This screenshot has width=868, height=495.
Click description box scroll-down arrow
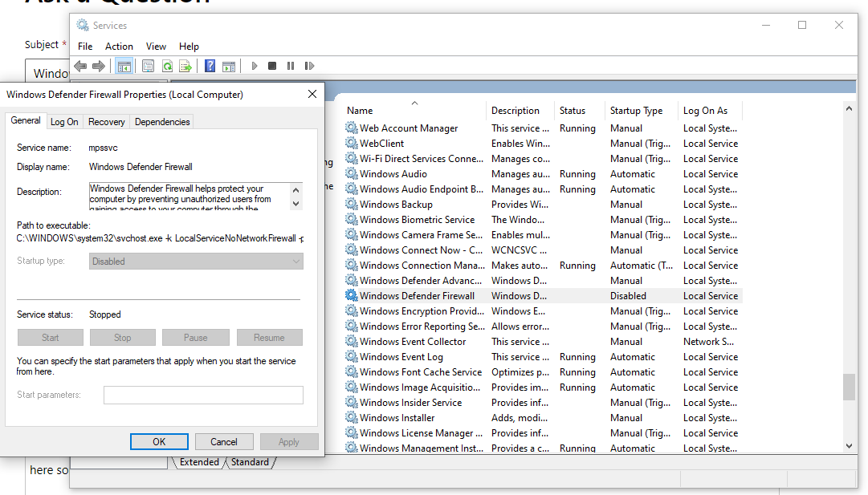click(x=296, y=204)
